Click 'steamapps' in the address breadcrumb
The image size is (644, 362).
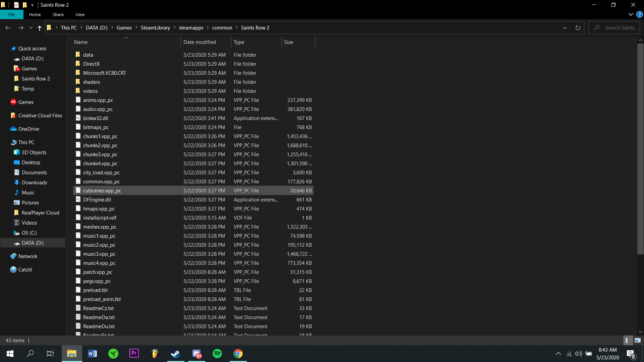191,28
